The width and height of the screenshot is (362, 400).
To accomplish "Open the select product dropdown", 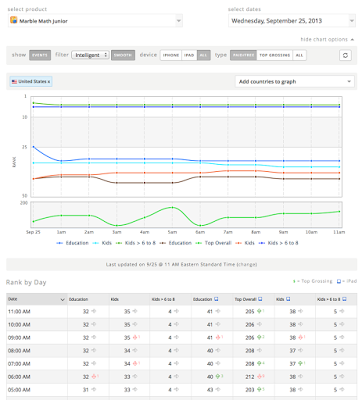I will tap(95, 21).
